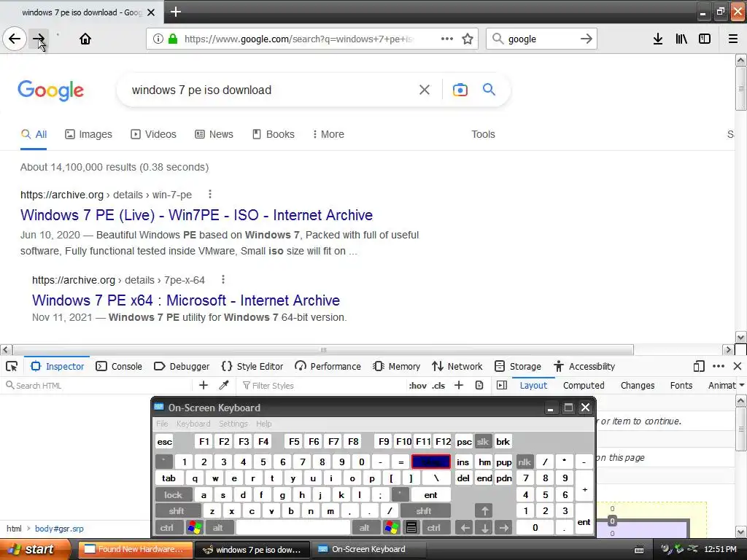The image size is (747, 560).
Task: Toggle the left shft key
Action: (x=177, y=511)
